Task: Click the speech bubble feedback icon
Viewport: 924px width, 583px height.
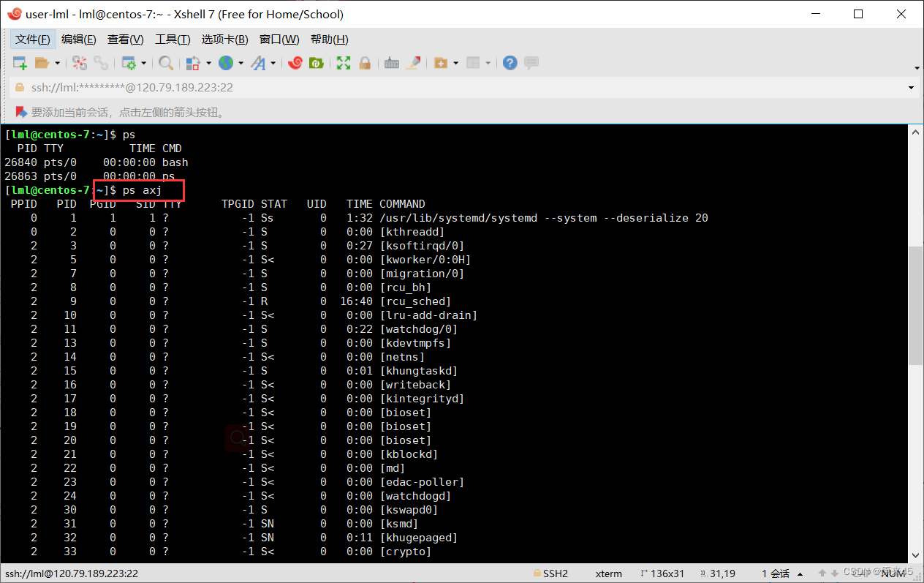Action: [x=531, y=63]
